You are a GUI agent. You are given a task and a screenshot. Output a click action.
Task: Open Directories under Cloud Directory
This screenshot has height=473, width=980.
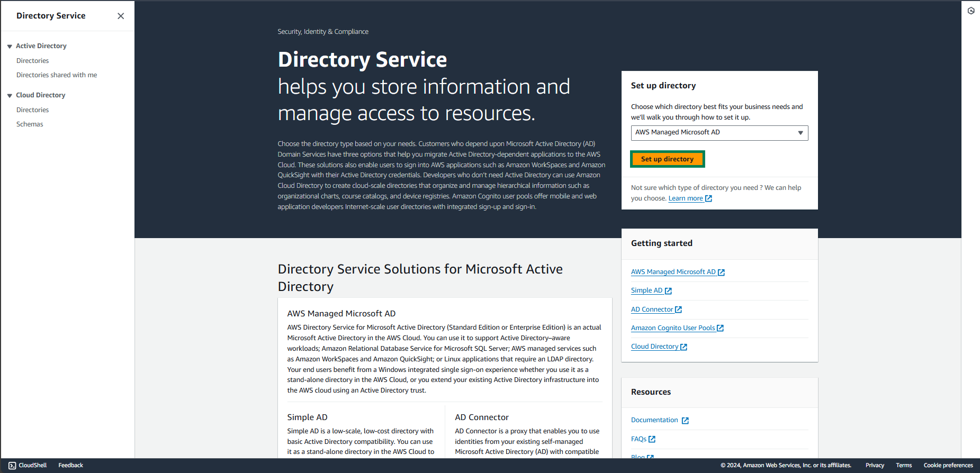coord(32,110)
